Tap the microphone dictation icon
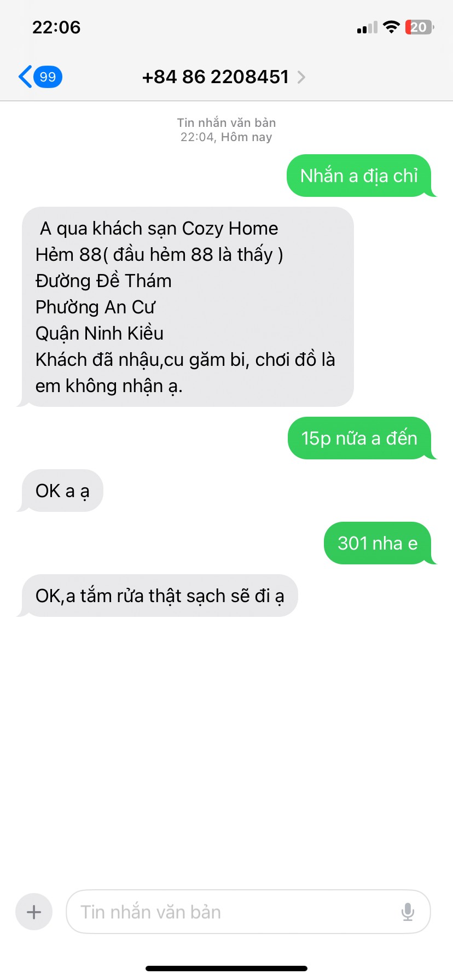453x980 pixels. 408,912
